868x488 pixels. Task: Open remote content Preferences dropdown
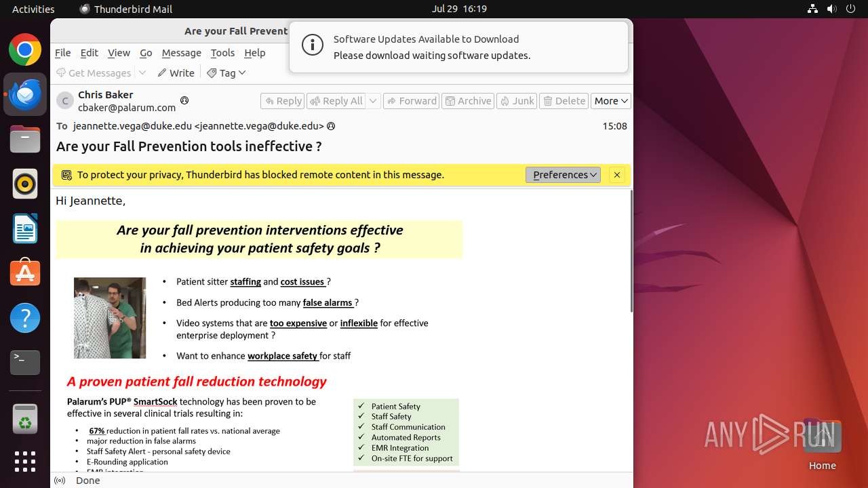(563, 175)
